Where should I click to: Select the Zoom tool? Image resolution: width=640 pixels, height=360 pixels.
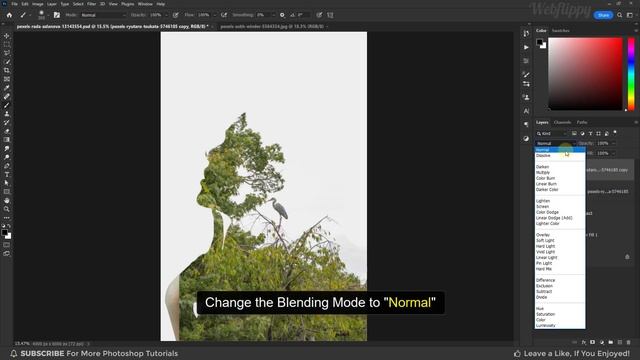tap(7, 209)
